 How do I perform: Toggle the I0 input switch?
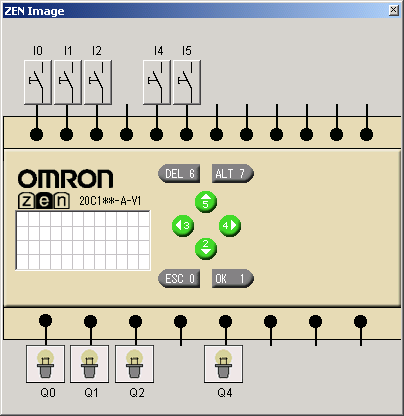click(x=38, y=82)
